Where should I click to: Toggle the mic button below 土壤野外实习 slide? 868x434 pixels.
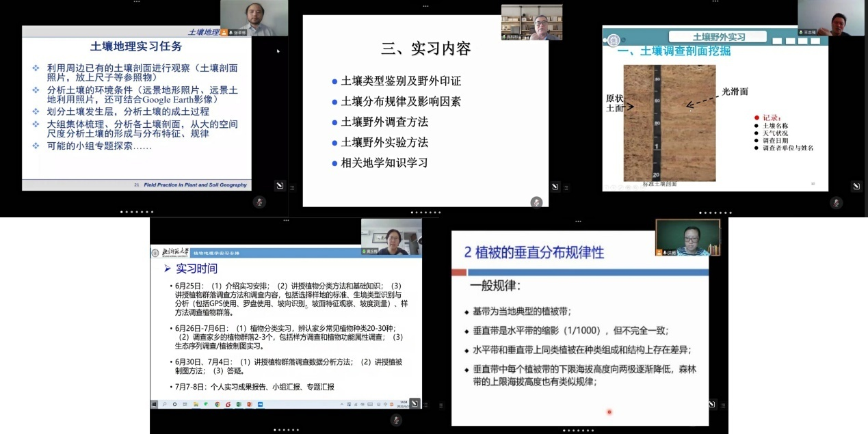[x=836, y=202]
